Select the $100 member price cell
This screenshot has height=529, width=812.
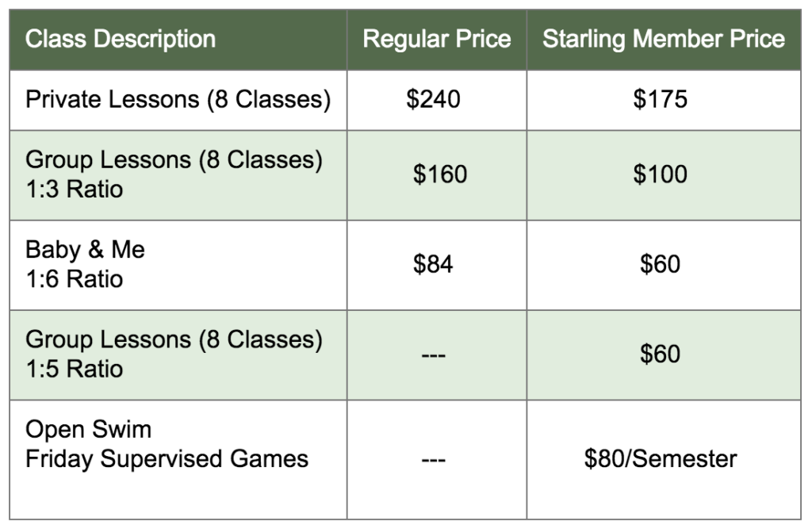tap(664, 175)
